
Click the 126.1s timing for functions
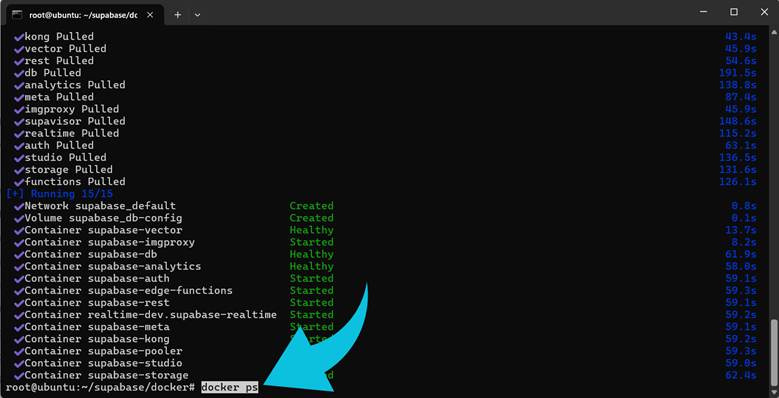738,182
